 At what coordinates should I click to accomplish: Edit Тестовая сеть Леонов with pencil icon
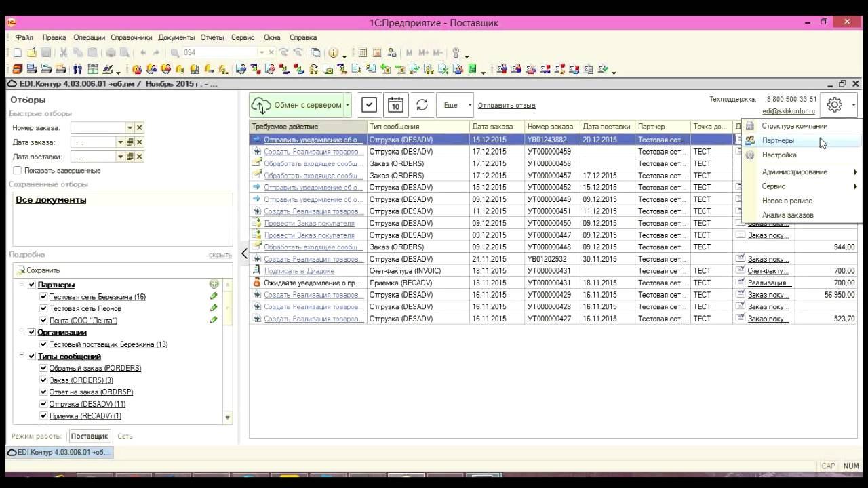214,308
